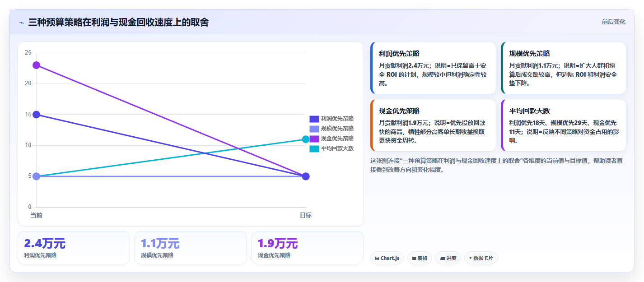Open the 表格 tag chip
The image size is (644, 282).
[420, 258]
